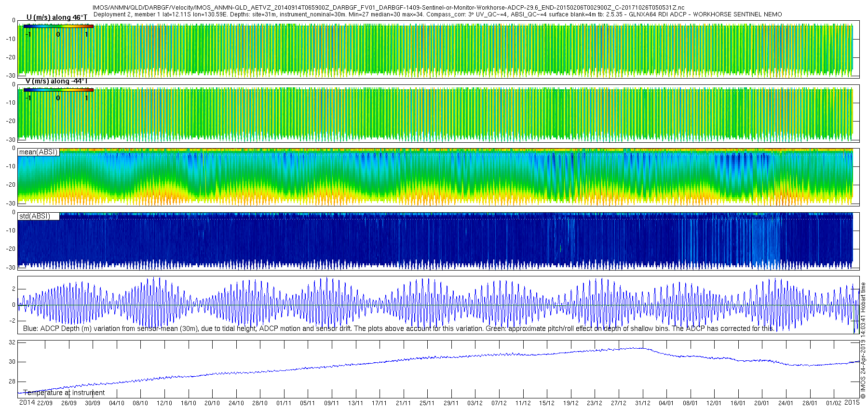The height and width of the screenshot is (410, 868).
Task: Click the '21/11' date tick label
Action: click(x=404, y=403)
